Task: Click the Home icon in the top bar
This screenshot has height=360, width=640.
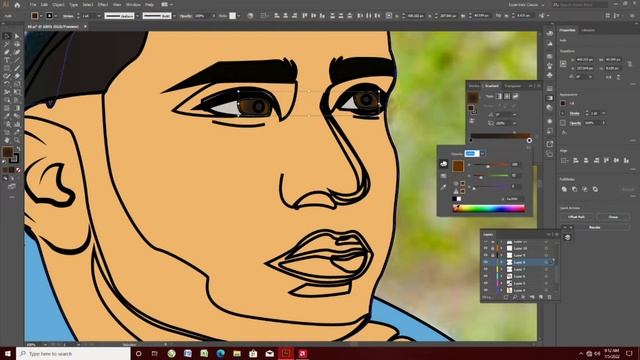Action: click(17, 5)
